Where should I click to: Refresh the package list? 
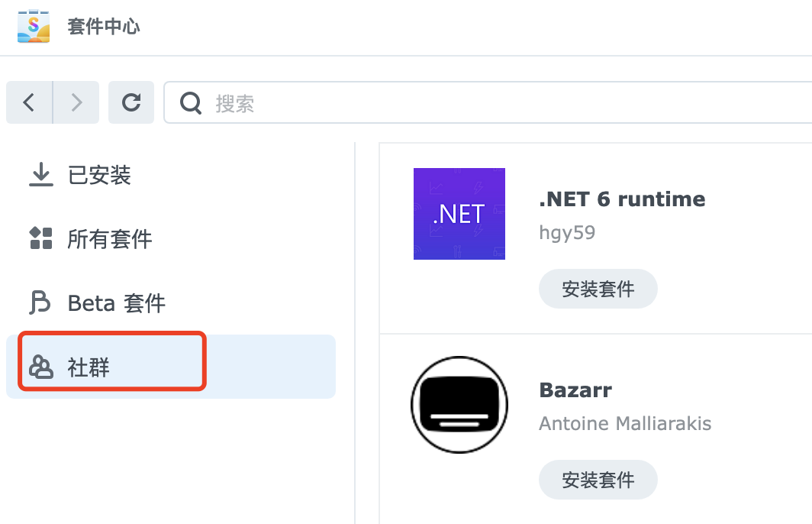(x=131, y=102)
